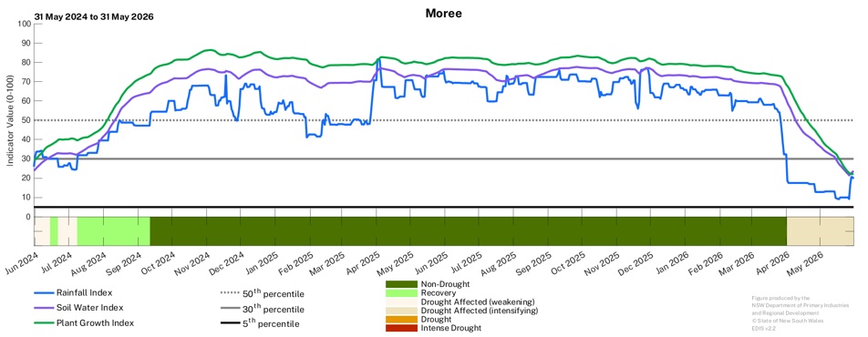The width and height of the screenshot is (868, 337).
Task: Click the Plant Growth Index legend label
Action: tap(95, 322)
